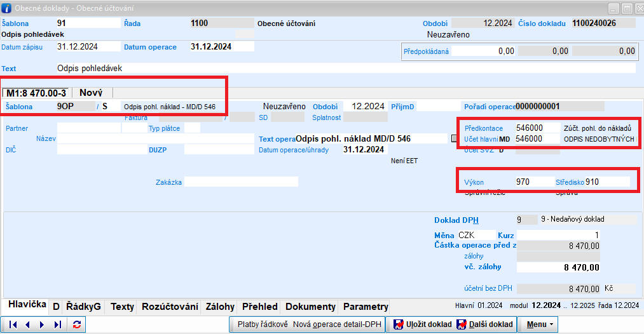Screen dimensions: 644x334
Task: Focus the Středisko field showing 910
Action: [x=607, y=182]
